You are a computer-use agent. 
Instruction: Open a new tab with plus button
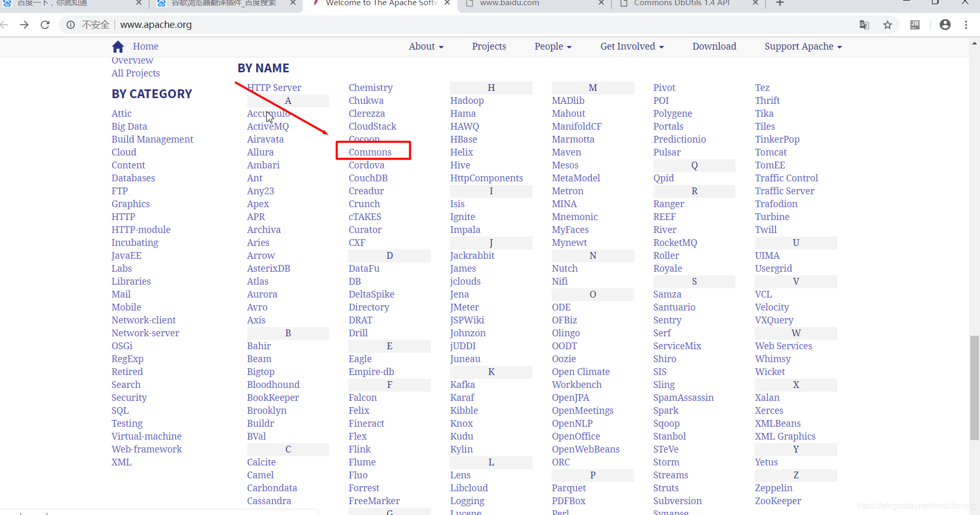point(780,3)
